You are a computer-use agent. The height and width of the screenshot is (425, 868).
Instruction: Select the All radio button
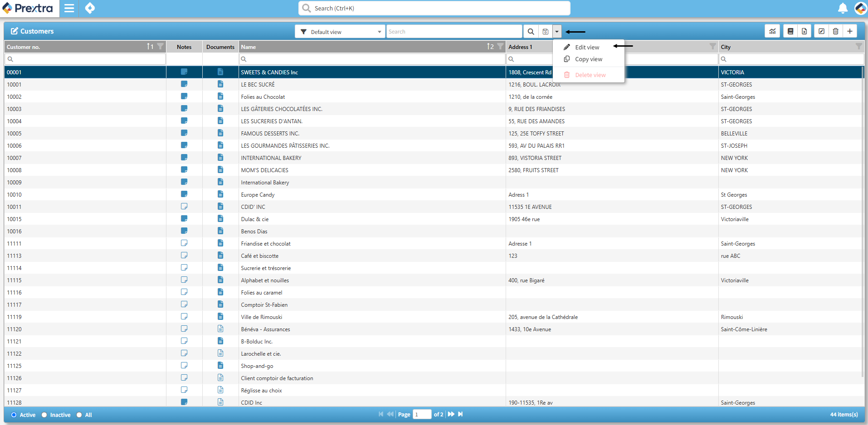pos(79,415)
